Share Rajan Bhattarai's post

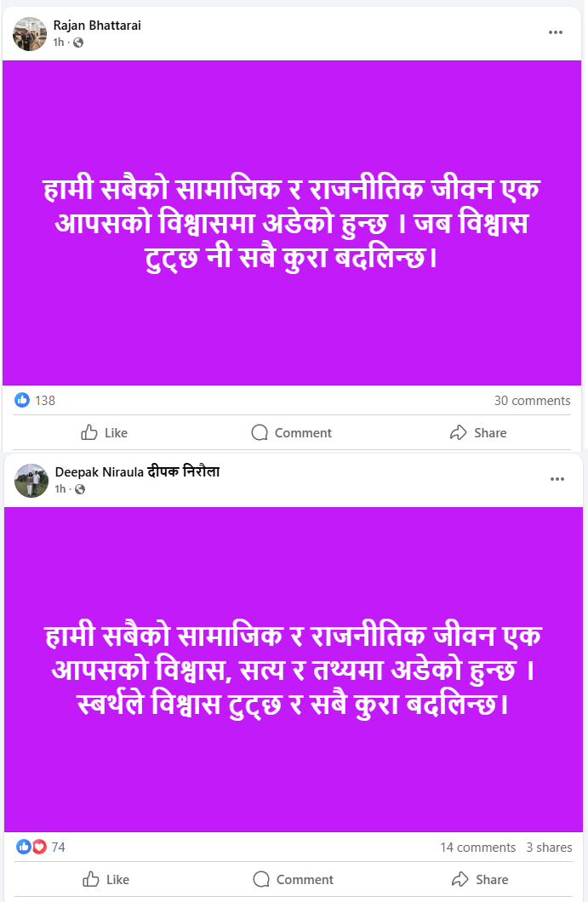pyautogui.click(x=478, y=432)
